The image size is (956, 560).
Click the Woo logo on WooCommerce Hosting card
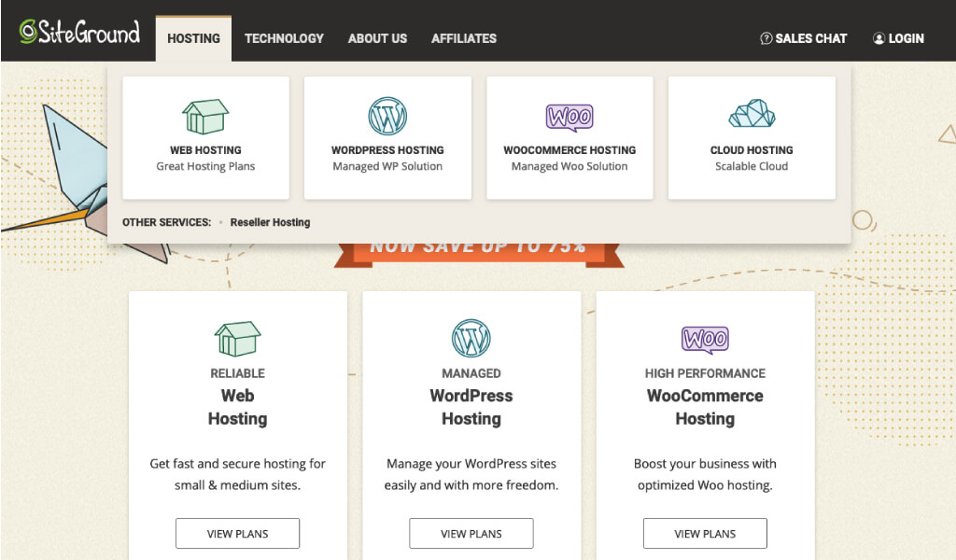click(x=705, y=340)
